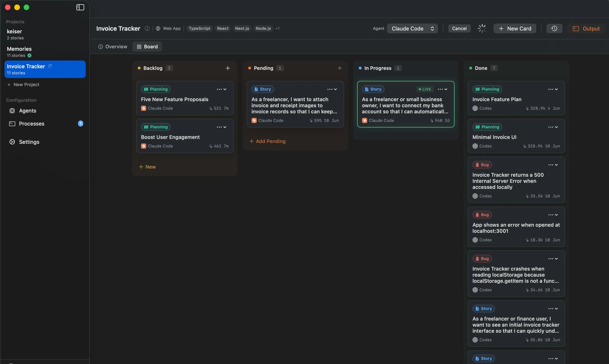Expand menu on localhost:3001 bug card

click(553, 215)
